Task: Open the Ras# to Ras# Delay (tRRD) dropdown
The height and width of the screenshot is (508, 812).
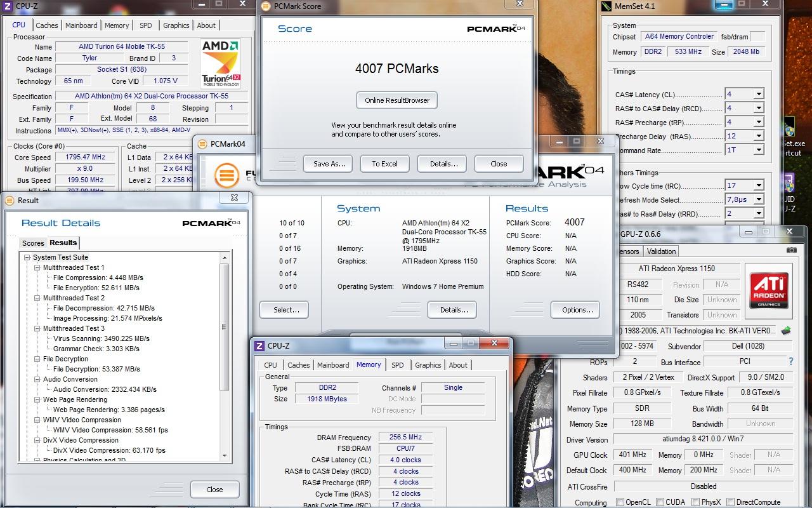Action: pos(759,213)
